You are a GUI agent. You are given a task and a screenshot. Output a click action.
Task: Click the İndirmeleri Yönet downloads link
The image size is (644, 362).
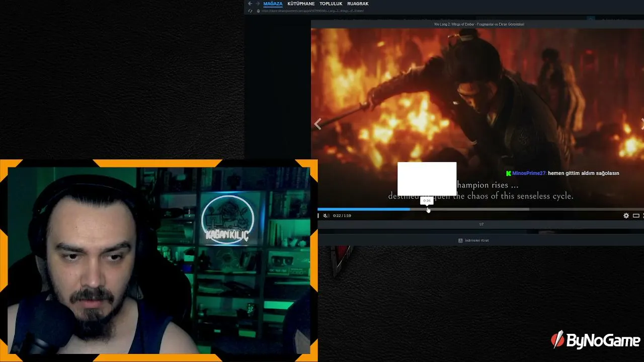point(476,240)
